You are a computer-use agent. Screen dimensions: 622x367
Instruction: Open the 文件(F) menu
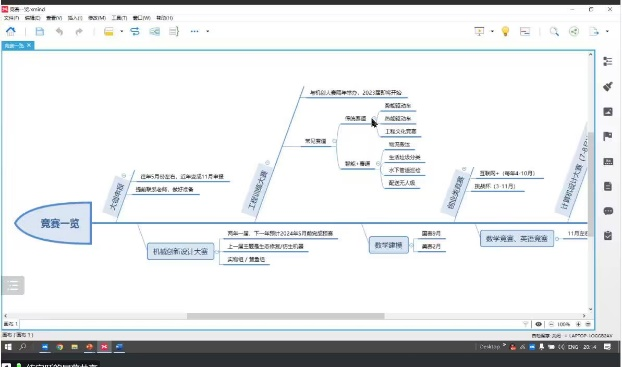pyautogui.click(x=11, y=18)
